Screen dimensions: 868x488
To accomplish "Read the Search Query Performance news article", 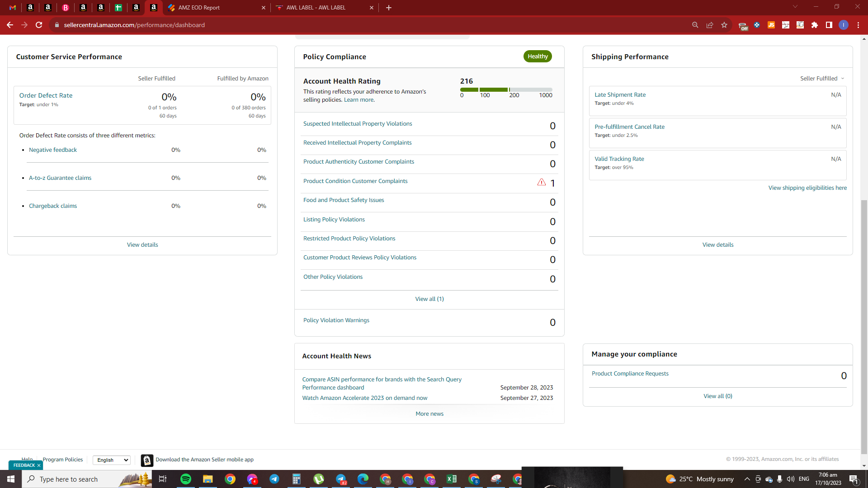I will (382, 384).
